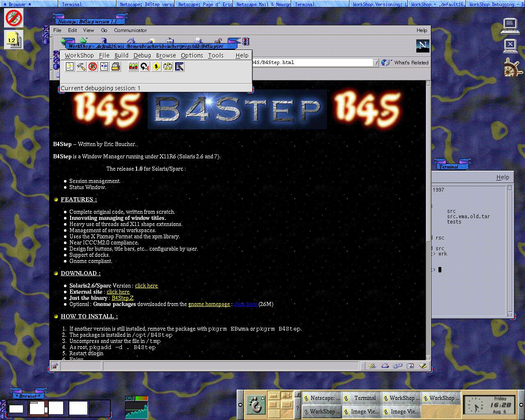This screenshot has width=525, height=420.
Task: Click the Netscape security lock status icon
Action: pos(55,366)
